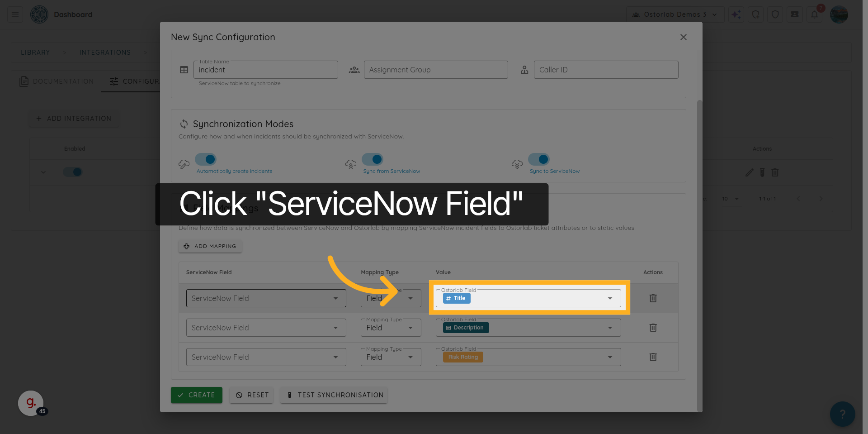868x434 pixels.
Task: Run Test Synchronisation
Action: pyautogui.click(x=334, y=395)
